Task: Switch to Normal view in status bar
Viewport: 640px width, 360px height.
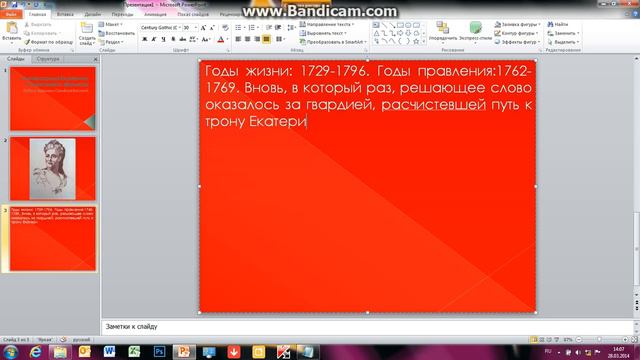Action: 534,340
